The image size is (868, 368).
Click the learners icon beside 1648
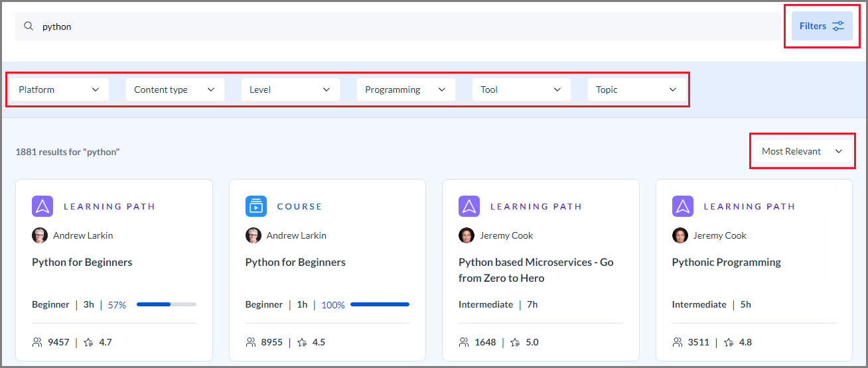[464, 343]
